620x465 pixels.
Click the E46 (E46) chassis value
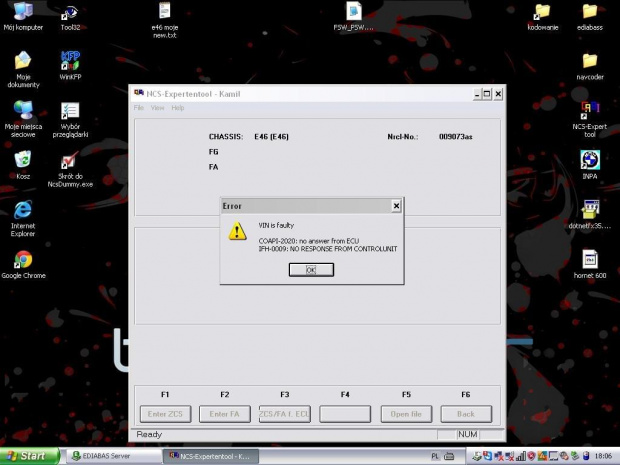271,137
